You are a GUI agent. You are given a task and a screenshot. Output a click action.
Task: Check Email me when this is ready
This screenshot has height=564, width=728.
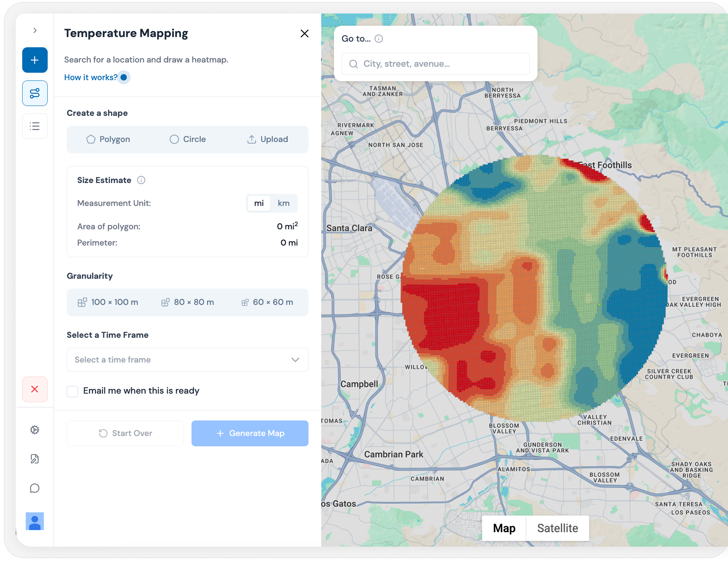point(72,391)
